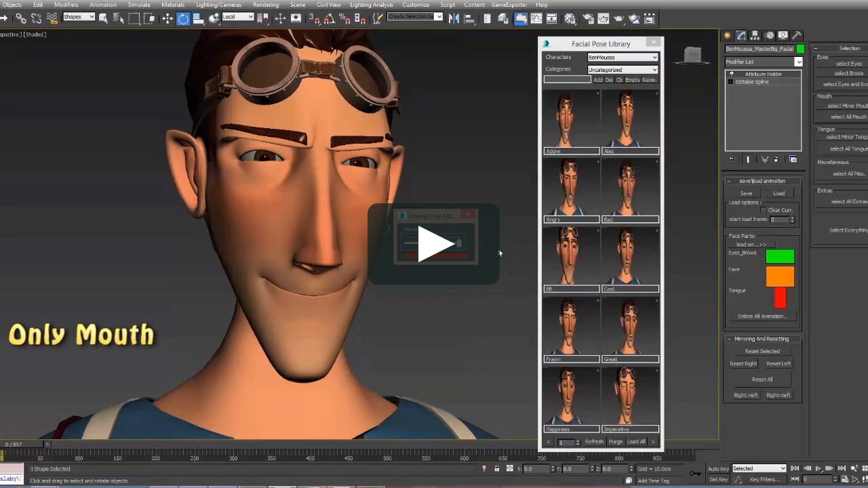
Task: Open Select by Name list icon
Action: (x=117, y=18)
